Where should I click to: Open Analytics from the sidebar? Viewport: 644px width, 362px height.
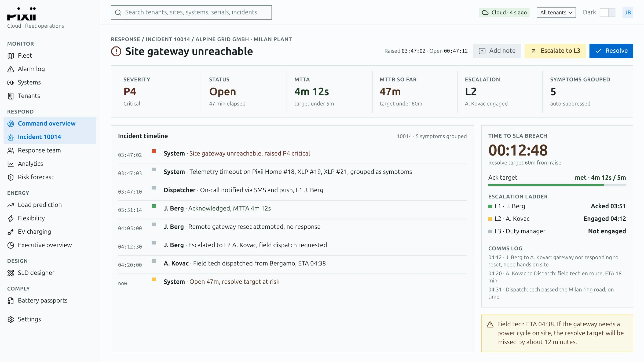(50, 164)
